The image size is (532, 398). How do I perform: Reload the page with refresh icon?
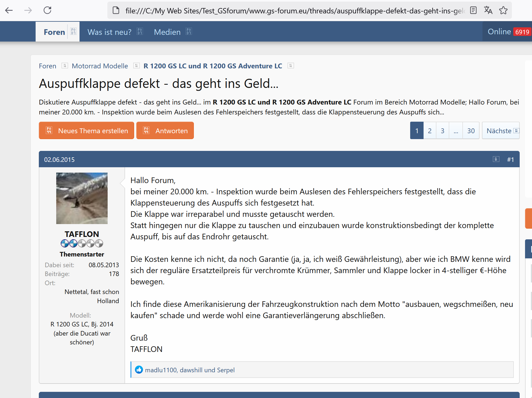pos(47,10)
